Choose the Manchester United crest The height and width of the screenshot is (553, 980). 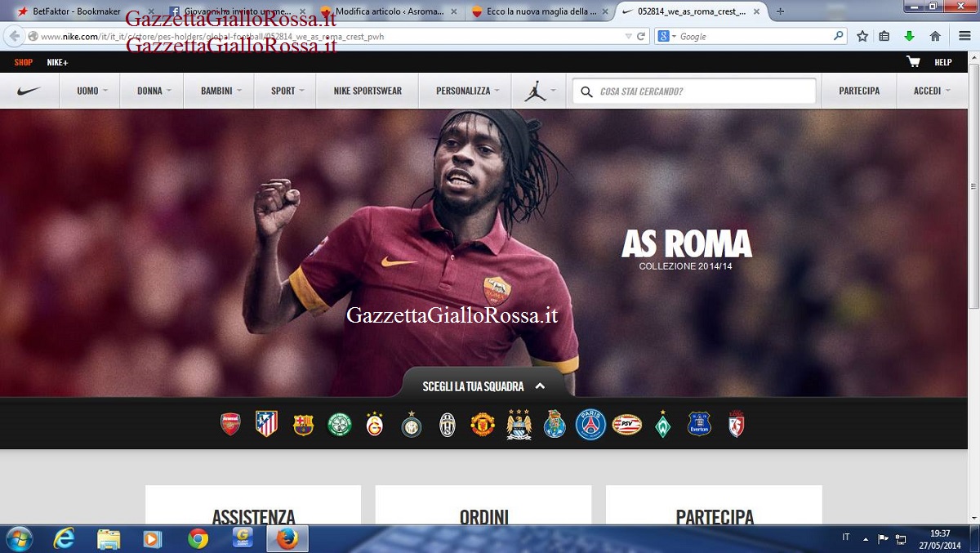[x=483, y=425]
